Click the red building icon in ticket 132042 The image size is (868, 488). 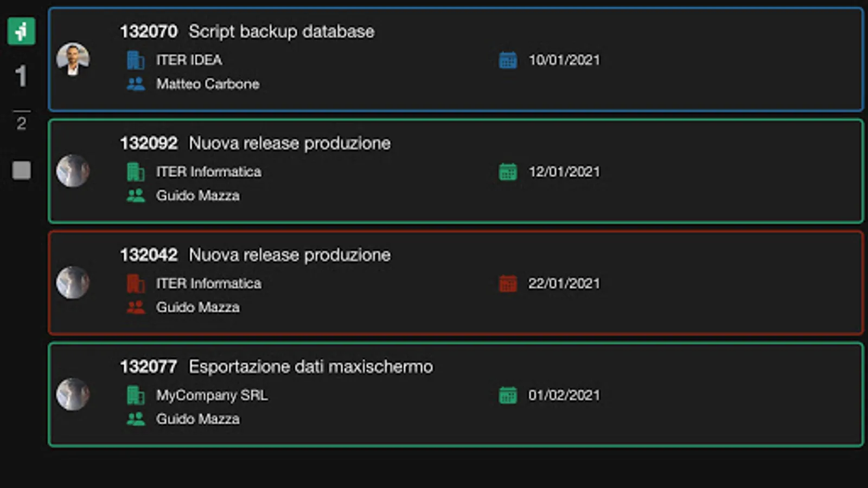(135, 284)
